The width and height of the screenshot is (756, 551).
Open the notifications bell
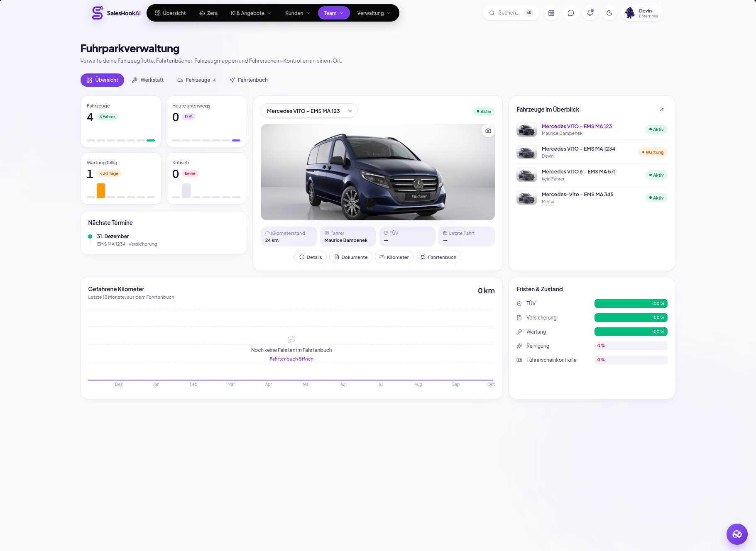pyautogui.click(x=590, y=13)
